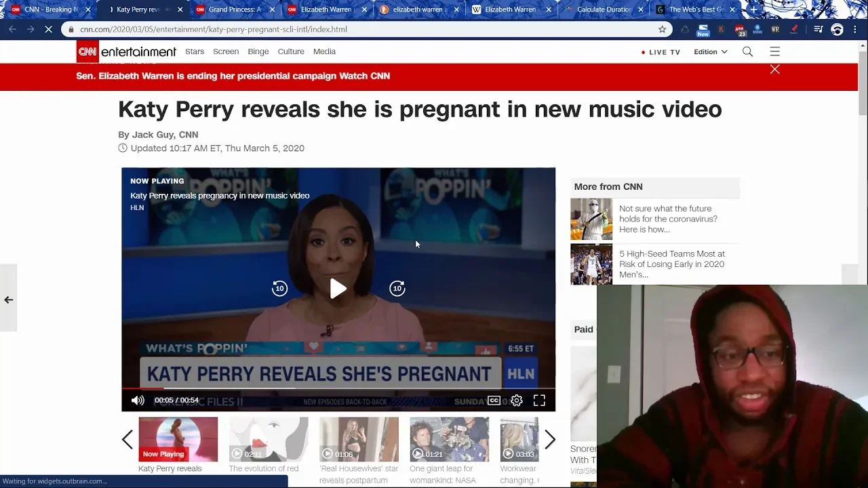Skip video forward 10 seconds

[397, 289]
